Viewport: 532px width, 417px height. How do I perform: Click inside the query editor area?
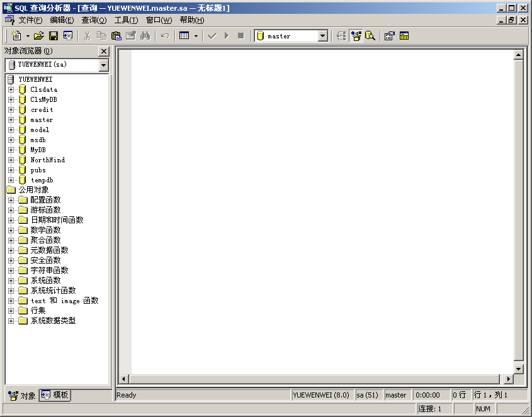[x=322, y=212]
